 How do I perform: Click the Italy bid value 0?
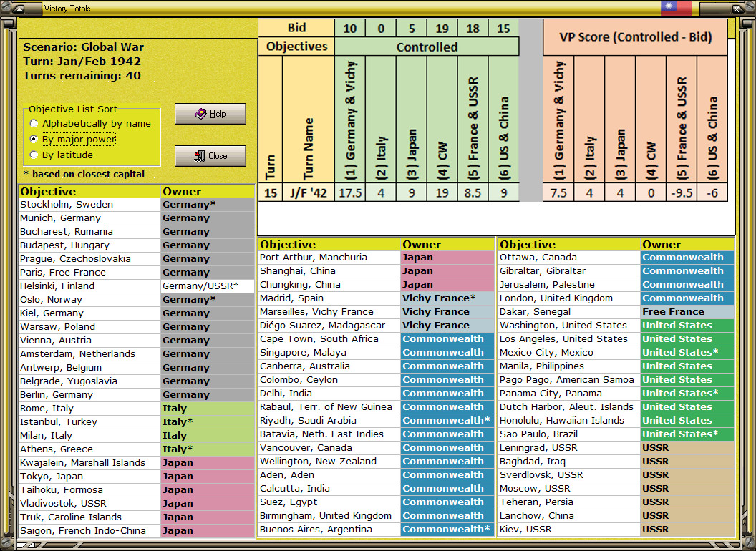click(381, 29)
